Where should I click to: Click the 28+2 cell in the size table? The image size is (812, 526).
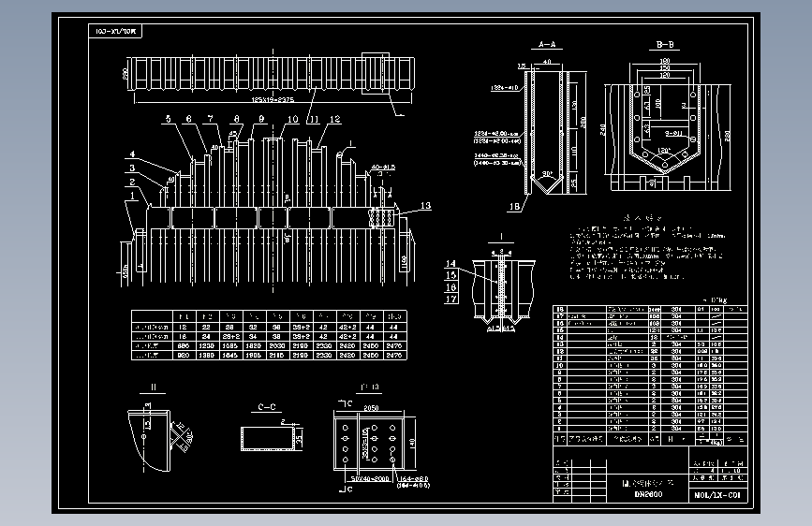[229, 337]
